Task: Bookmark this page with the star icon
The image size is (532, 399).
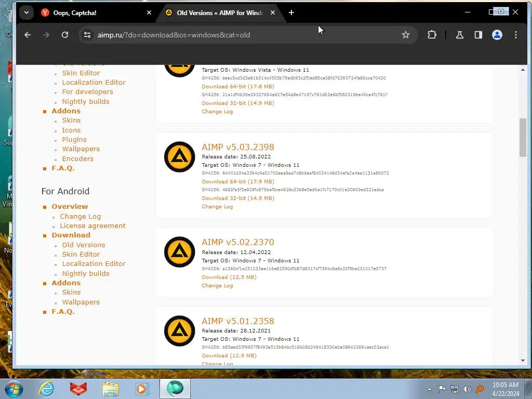Action: pos(405,35)
